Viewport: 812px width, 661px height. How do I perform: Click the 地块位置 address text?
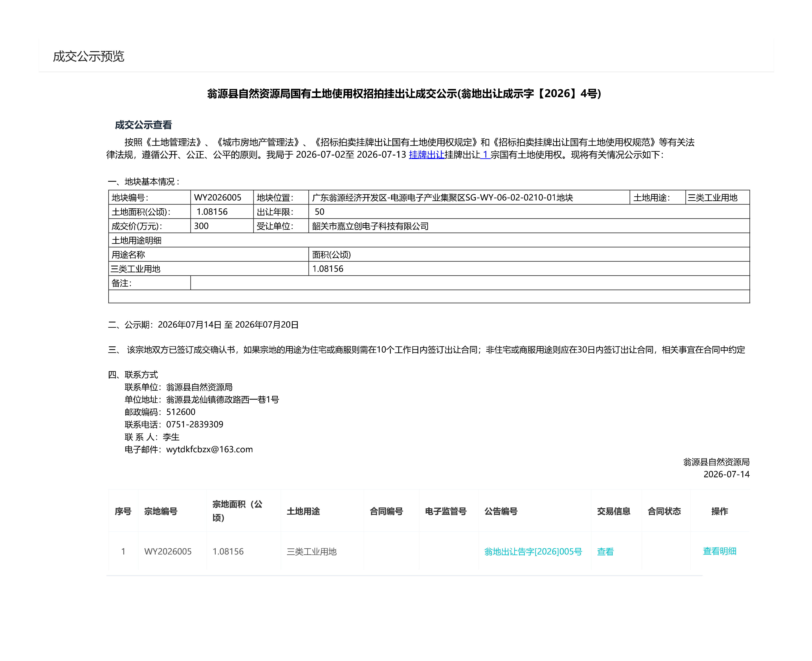coord(443,198)
